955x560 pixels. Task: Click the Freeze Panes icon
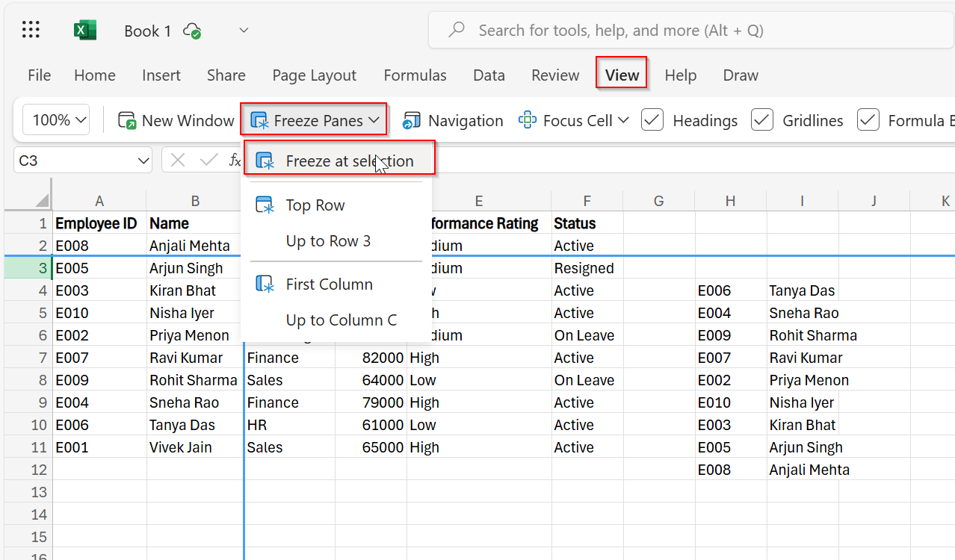point(260,119)
